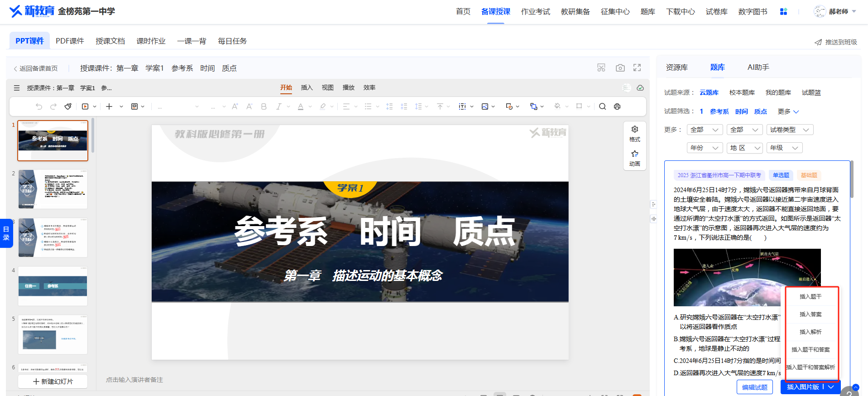The image size is (868, 396).
Task: Open the 地区 dropdown
Action: [x=745, y=148]
